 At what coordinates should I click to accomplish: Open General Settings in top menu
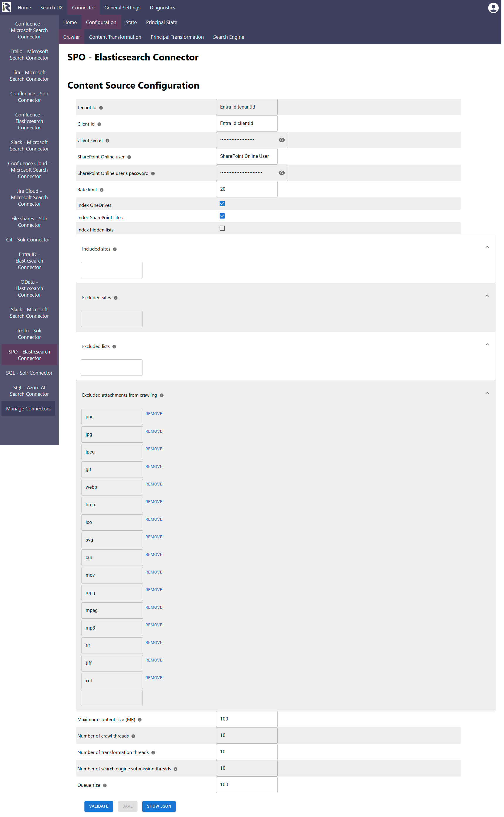[122, 8]
